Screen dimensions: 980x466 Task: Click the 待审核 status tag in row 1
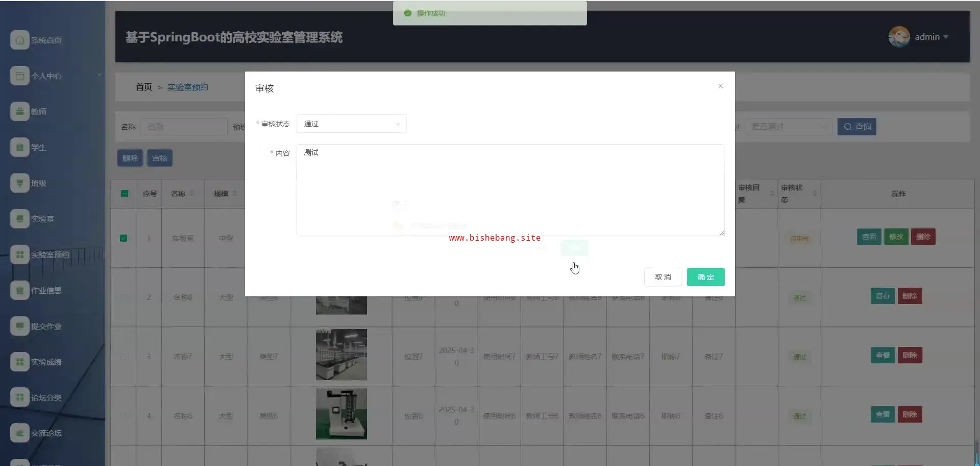tap(799, 239)
